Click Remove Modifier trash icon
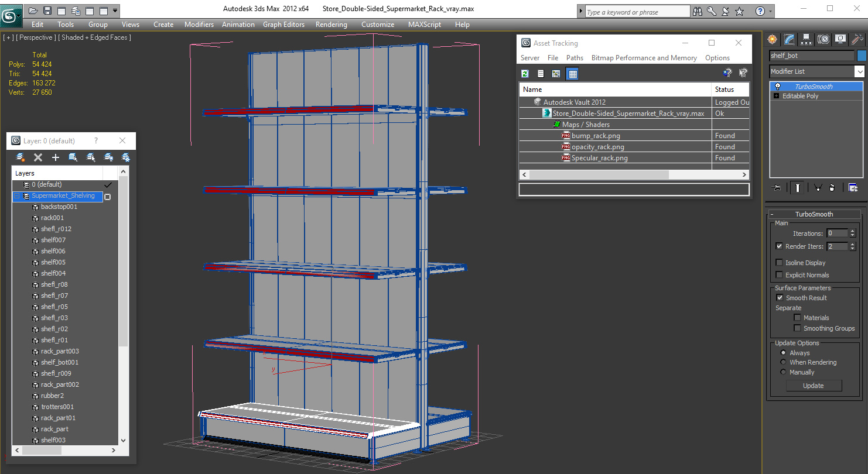This screenshot has height=474, width=868. point(832,188)
